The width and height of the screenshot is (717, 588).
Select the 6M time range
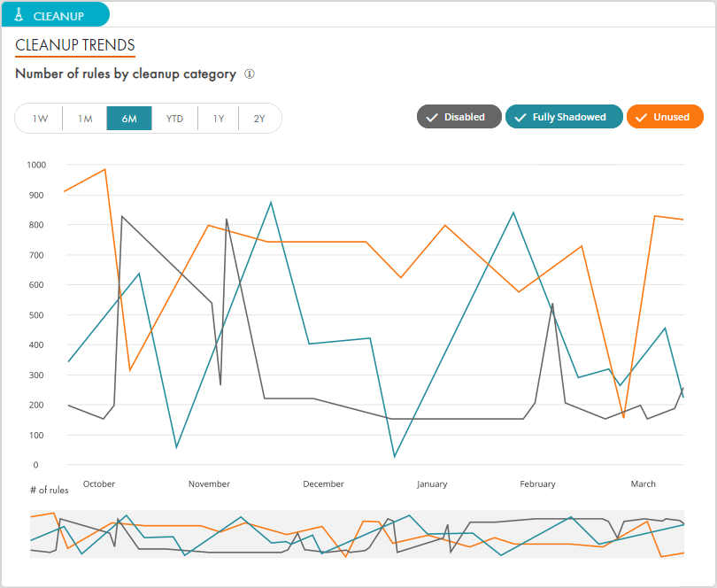(x=129, y=119)
